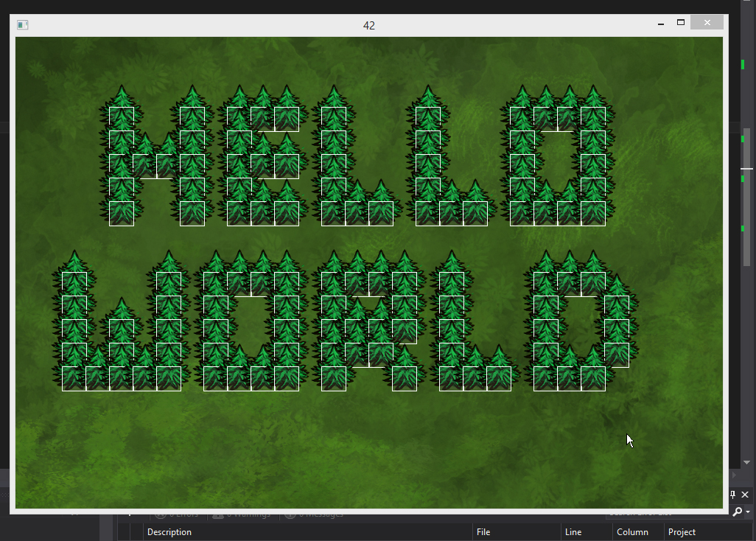Sort by the Description column header

pos(169,532)
